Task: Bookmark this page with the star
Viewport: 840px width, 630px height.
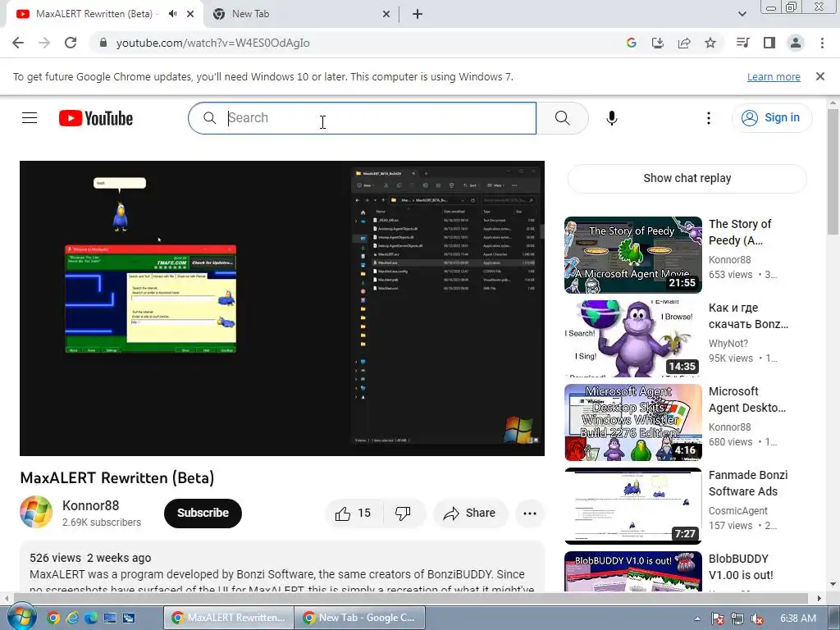Action: [x=710, y=43]
